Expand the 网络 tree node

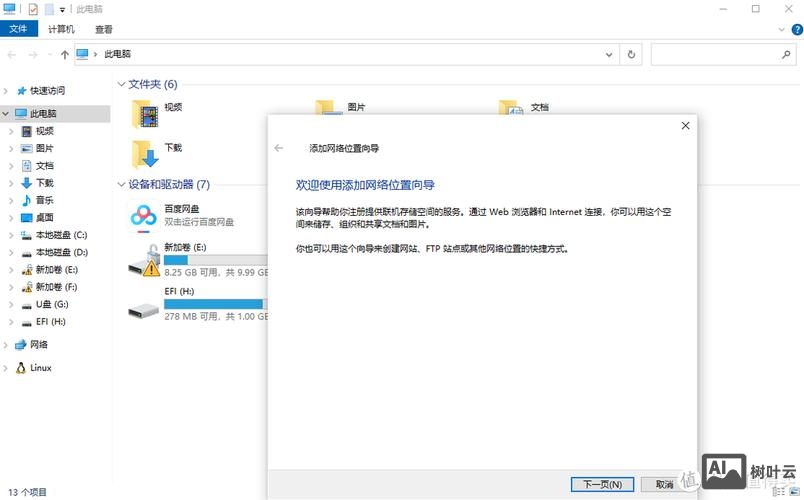(6, 345)
